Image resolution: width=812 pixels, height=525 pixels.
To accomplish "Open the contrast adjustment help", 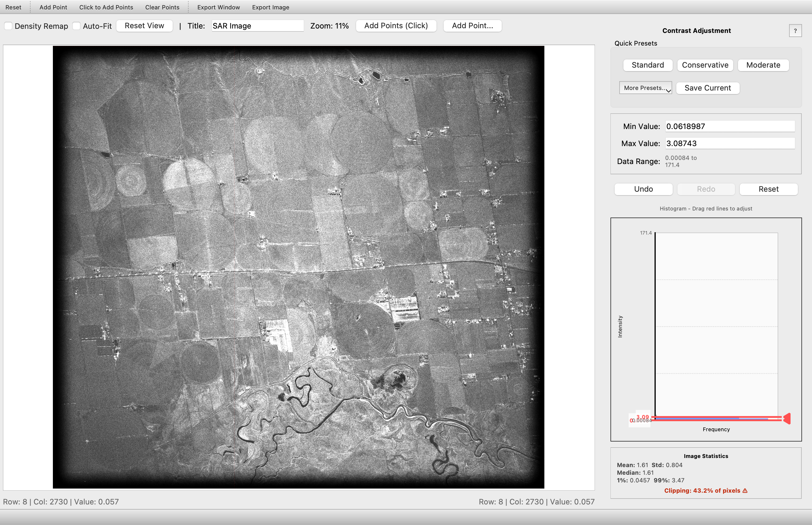I will (796, 31).
